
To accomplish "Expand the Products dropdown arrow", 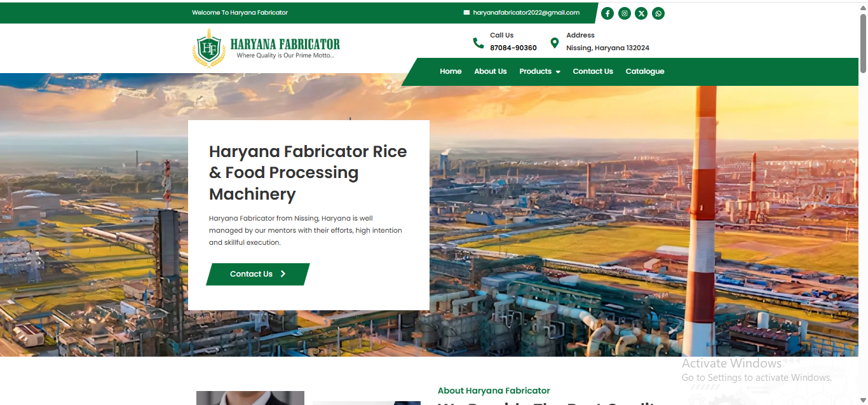I will pyautogui.click(x=558, y=72).
